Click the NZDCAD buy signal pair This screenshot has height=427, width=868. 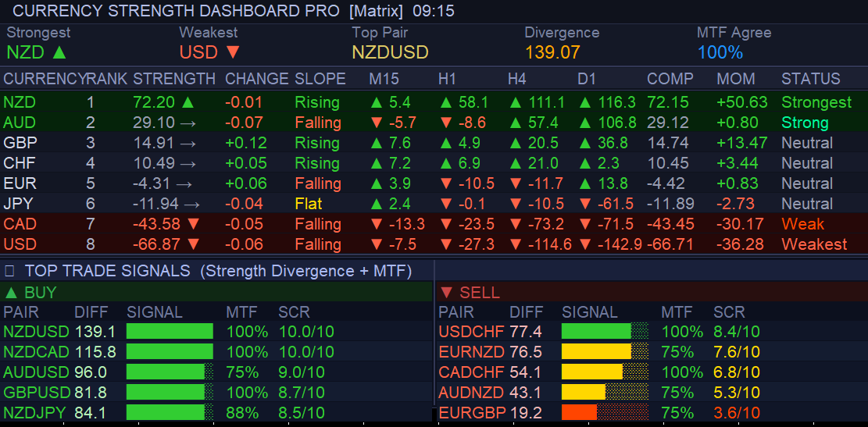(36, 352)
